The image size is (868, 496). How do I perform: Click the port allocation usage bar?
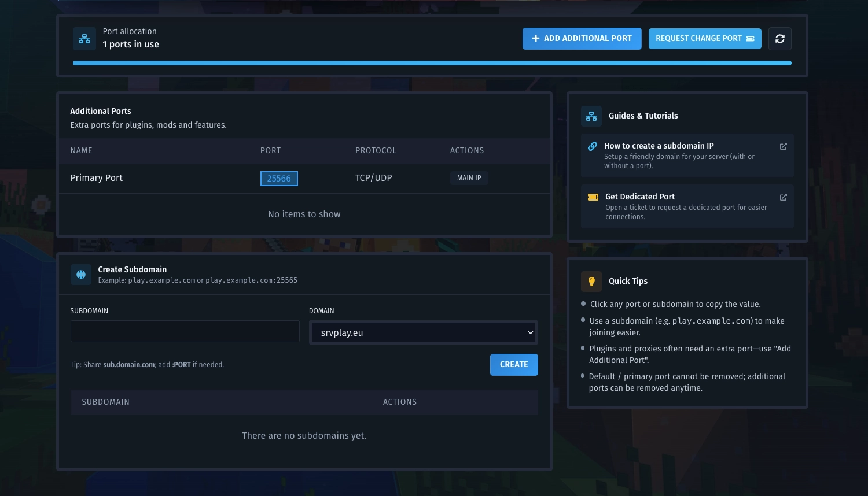(x=432, y=63)
